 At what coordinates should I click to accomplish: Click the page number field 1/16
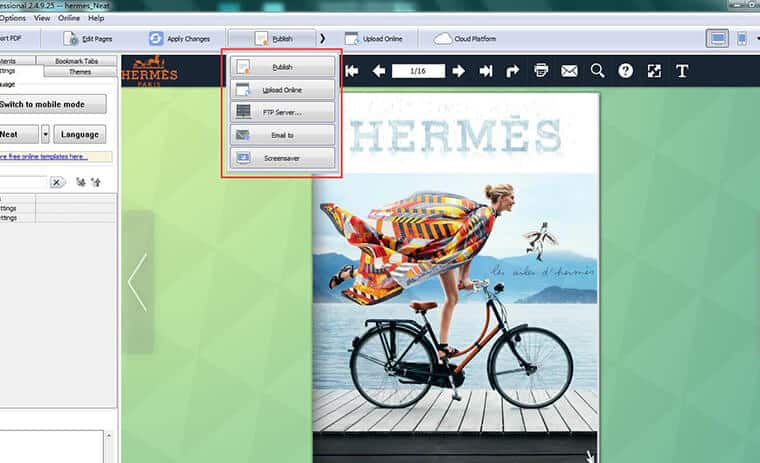pos(418,71)
